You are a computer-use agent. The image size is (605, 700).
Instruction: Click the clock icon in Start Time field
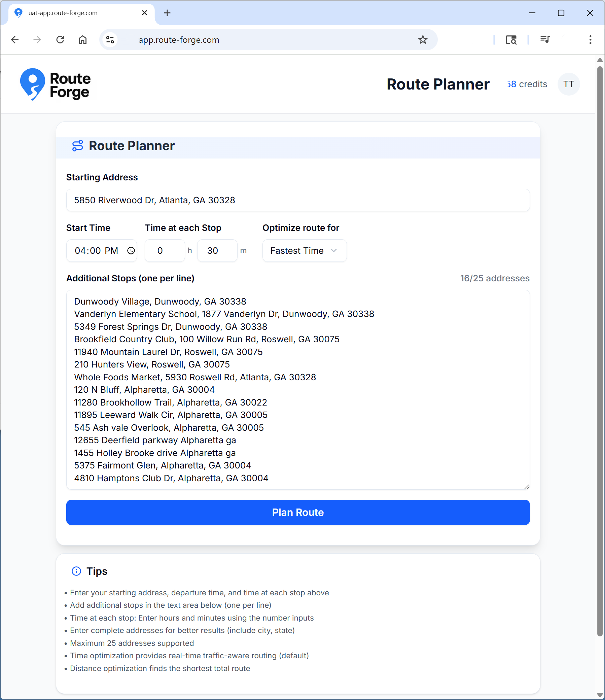pos(131,251)
